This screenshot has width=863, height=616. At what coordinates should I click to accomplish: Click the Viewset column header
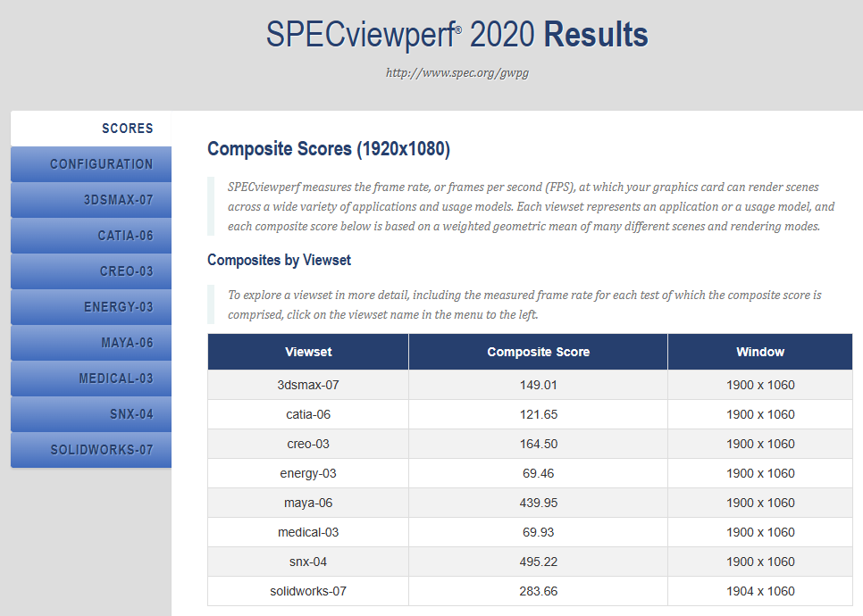[x=308, y=352]
